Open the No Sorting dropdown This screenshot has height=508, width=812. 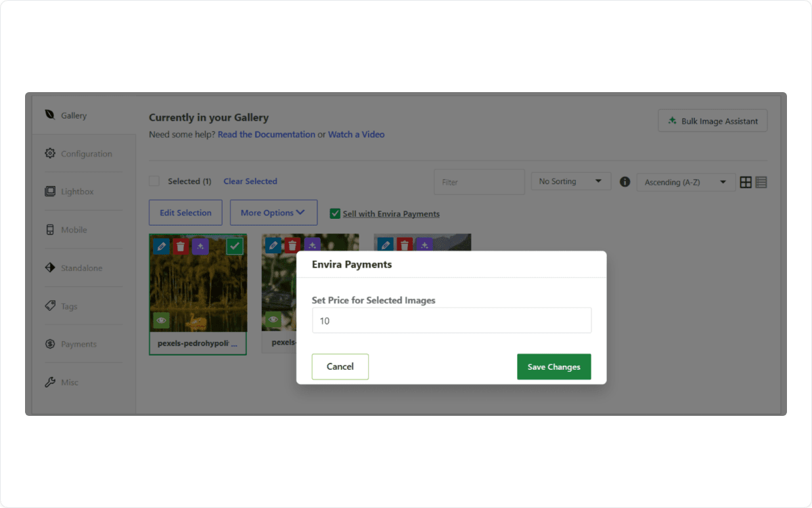tap(571, 182)
